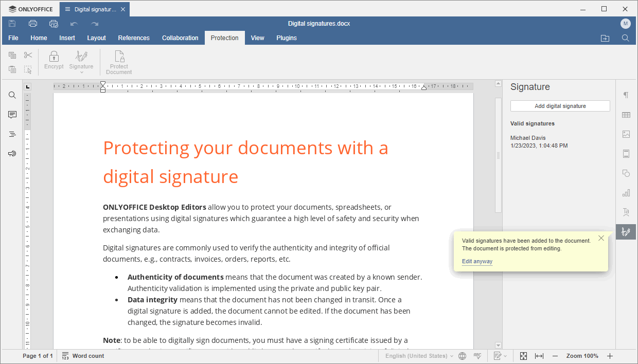Click the Edit anyway link
The width and height of the screenshot is (638, 364).
click(476, 261)
